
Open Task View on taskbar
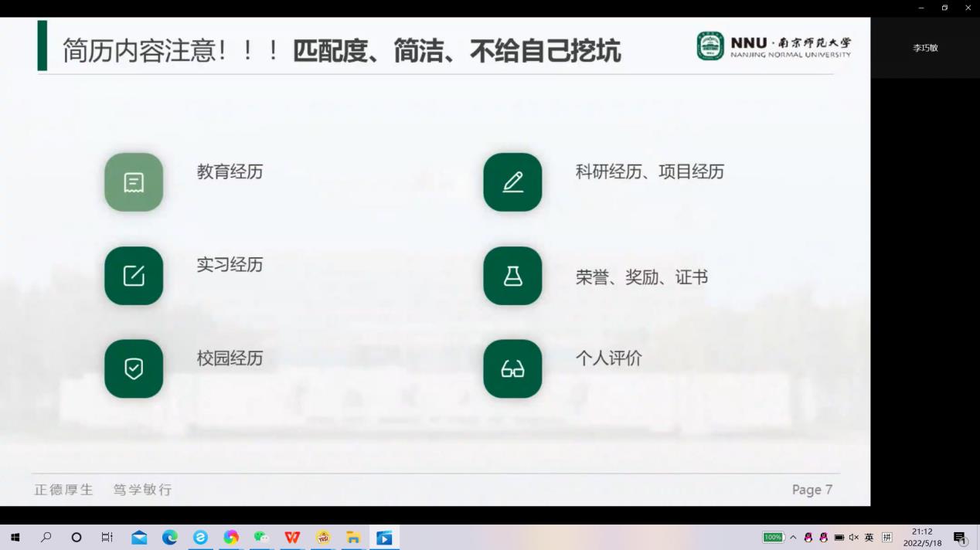pos(107,538)
